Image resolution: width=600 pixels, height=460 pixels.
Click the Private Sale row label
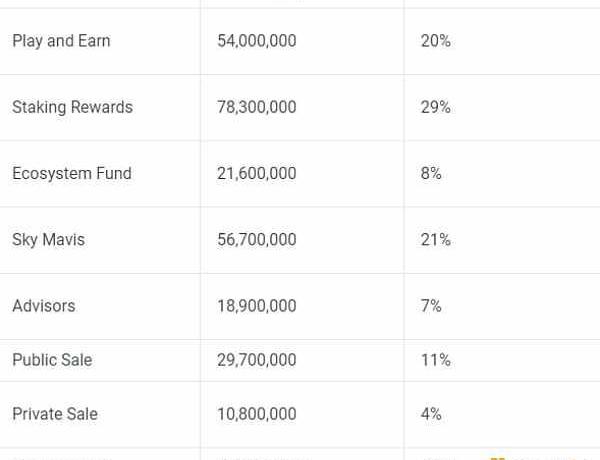[55, 414]
